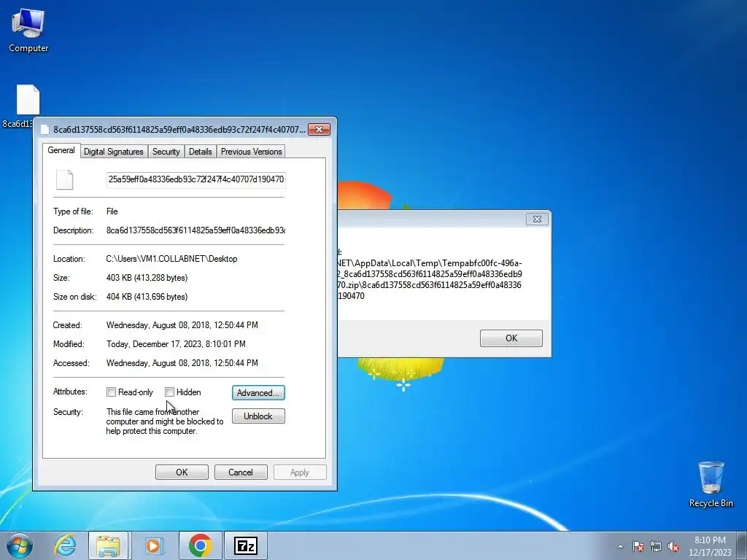The width and height of the screenshot is (747, 560).
Task: Click the Modified date value
Action: [x=176, y=344]
